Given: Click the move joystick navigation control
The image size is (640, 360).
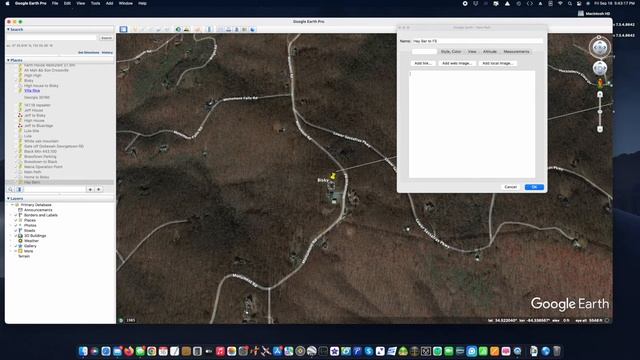Looking at the screenshot, I should coord(599,68).
